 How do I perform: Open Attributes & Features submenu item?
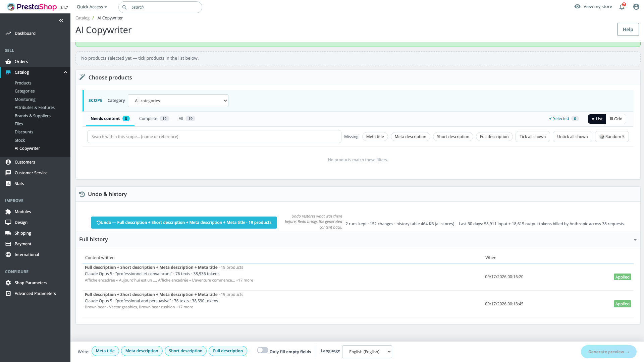click(35, 108)
